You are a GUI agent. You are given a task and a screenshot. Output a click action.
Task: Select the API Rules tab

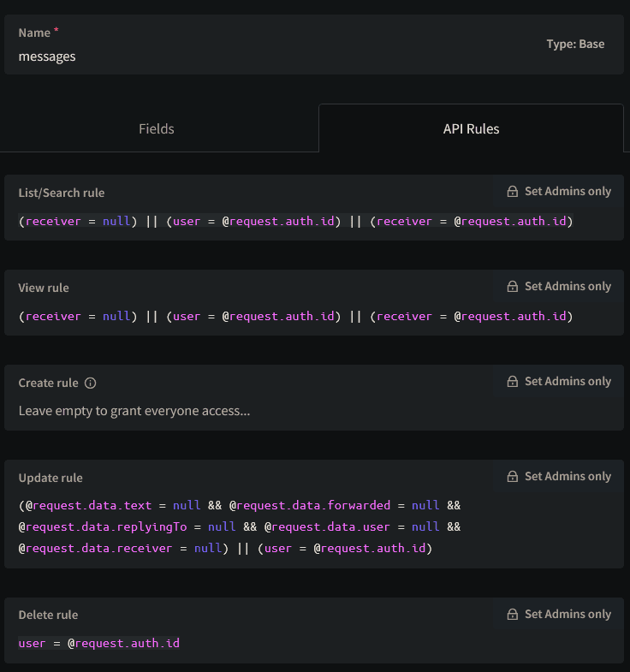[471, 128]
